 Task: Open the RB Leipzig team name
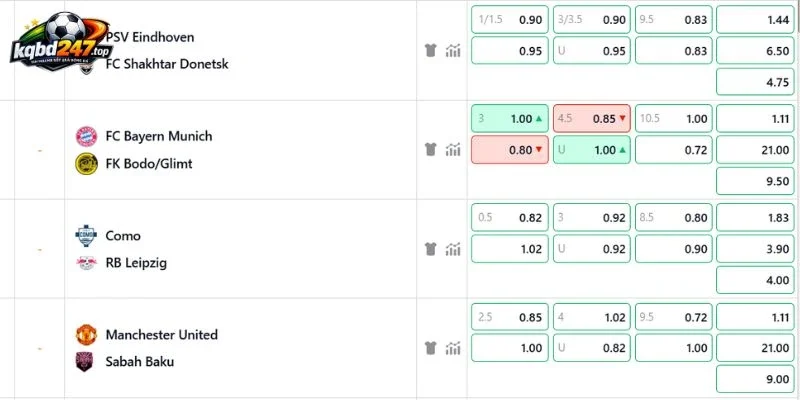tap(136, 263)
